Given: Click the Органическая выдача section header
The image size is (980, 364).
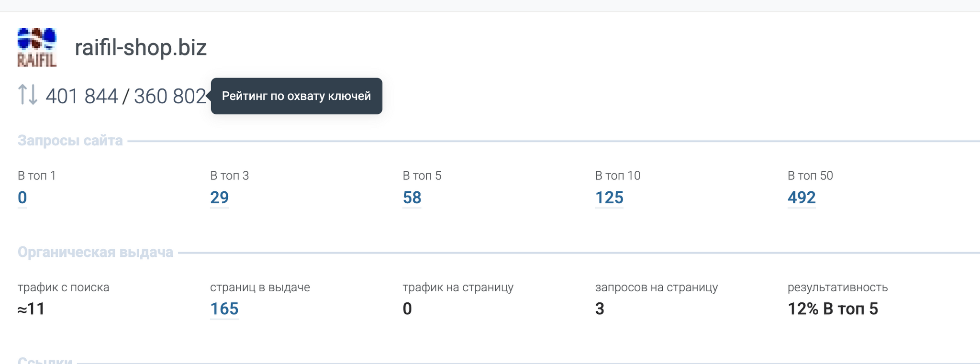Looking at the screenshot, I should coord(95,252).
